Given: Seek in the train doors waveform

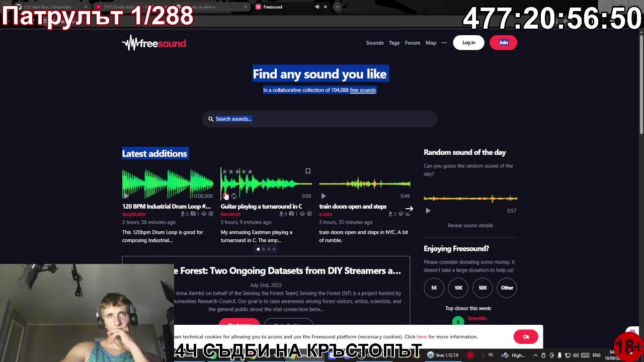Looking at the screenshot, I should click(x=365, y=184).
